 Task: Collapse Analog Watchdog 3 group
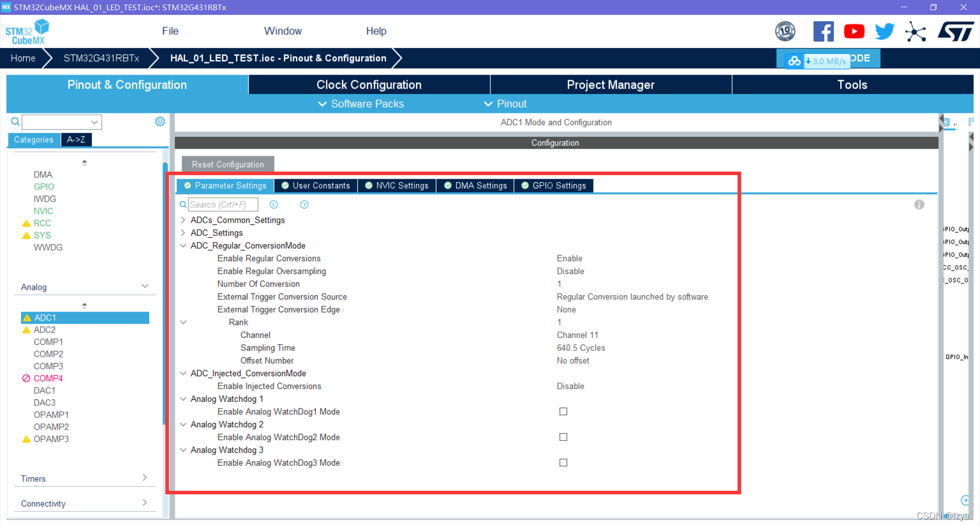[x=183, y=450]
